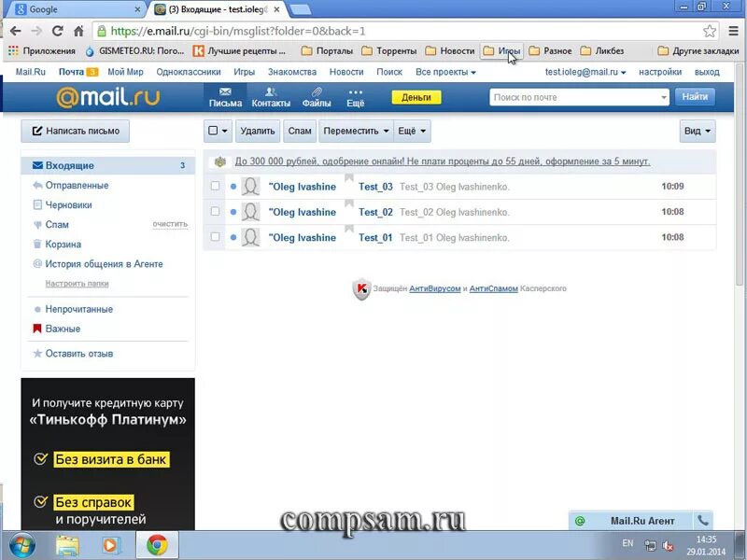Screen dimensions: 747x560
Task: Open the Игры bookmark folder
Action: tap(501, 51)
